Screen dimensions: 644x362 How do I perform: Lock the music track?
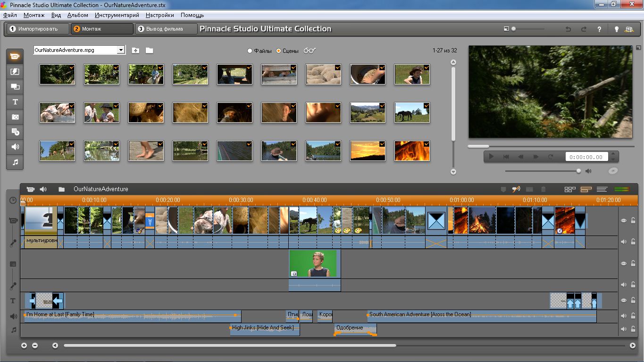[x=633, y=329]
